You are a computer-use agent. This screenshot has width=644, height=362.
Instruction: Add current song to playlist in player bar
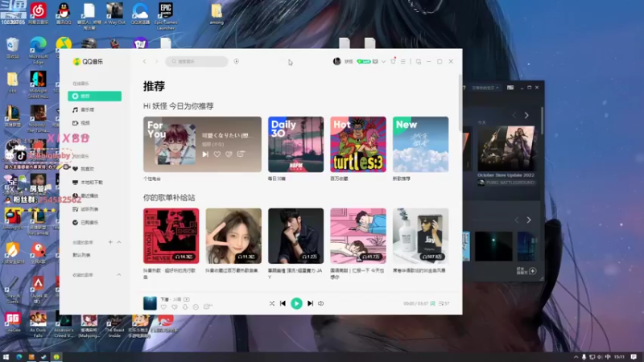pos(208,306)
